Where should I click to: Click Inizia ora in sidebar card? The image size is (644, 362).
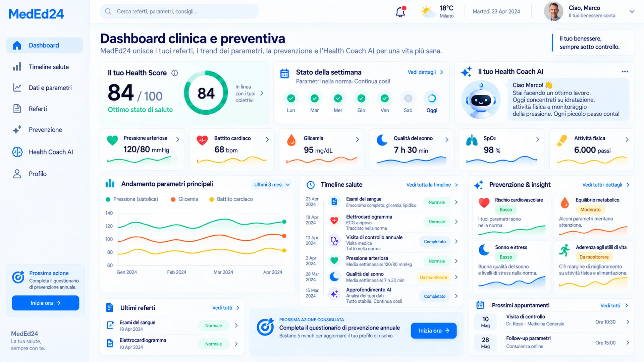(x=46, y=303)
